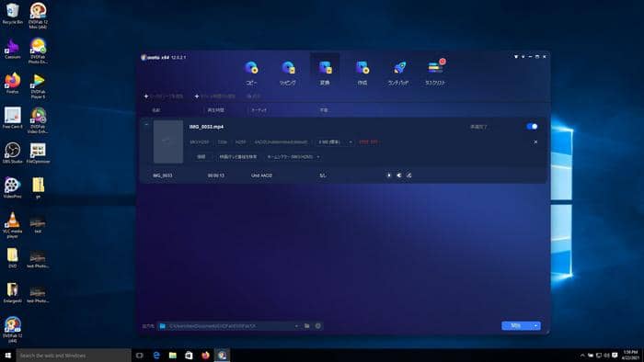Open DVDFab Video Enhancer desktop shortcut
The height and width of the screenshot is (362, 644).
coord(38,120)
